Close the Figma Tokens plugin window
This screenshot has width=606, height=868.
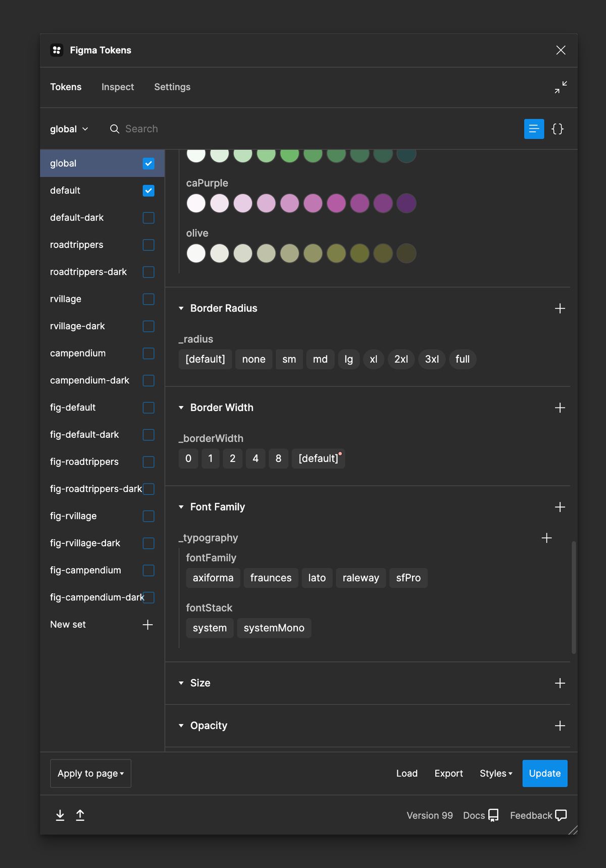pos(561,50)
